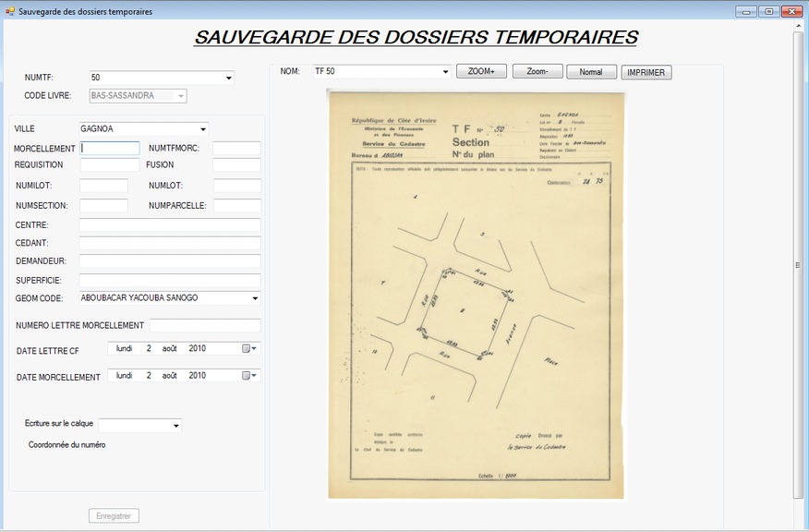
Task: Click the application icon in title bar
Action: pyautogui.click(x=10, y=11)
